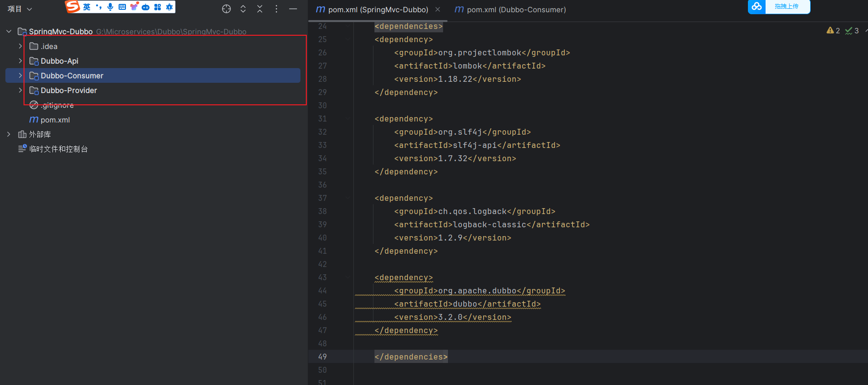868x385 pixels.
Task: Select the SpringMvc-Dubbo project root
Action: coord(61,31)
